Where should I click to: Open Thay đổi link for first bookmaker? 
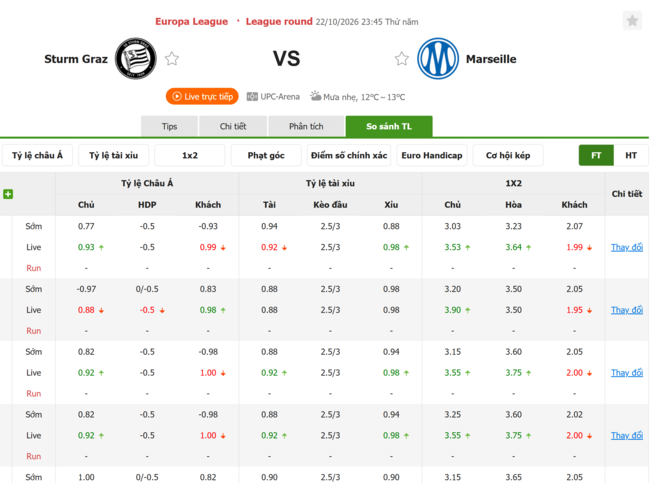coord(627,247)
